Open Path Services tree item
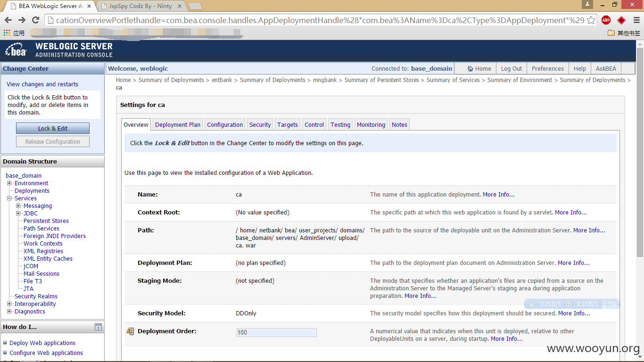Image resolution: width=644 pixels, height=362 pixels. tap(41, 228)
